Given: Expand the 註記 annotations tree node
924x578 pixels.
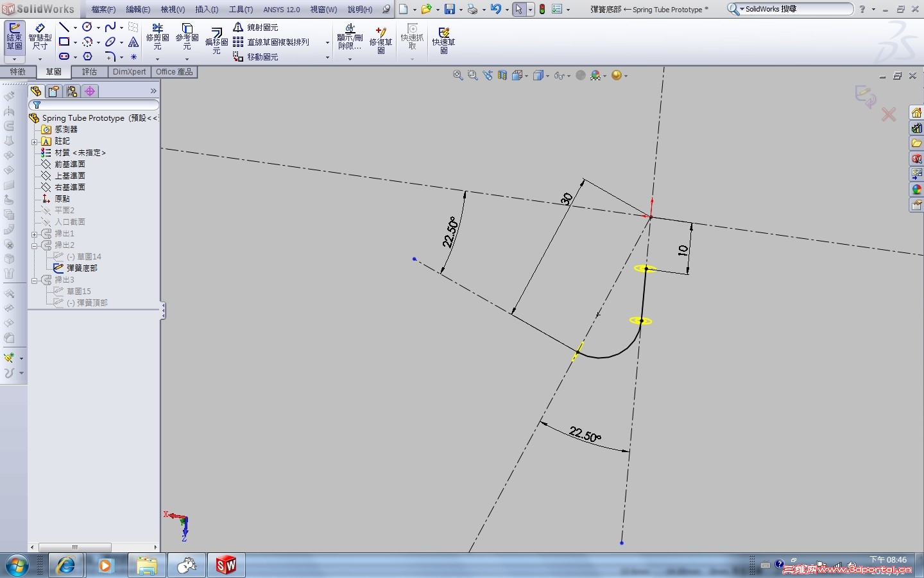Looking at the screenshot, I should tap(35, 141).
